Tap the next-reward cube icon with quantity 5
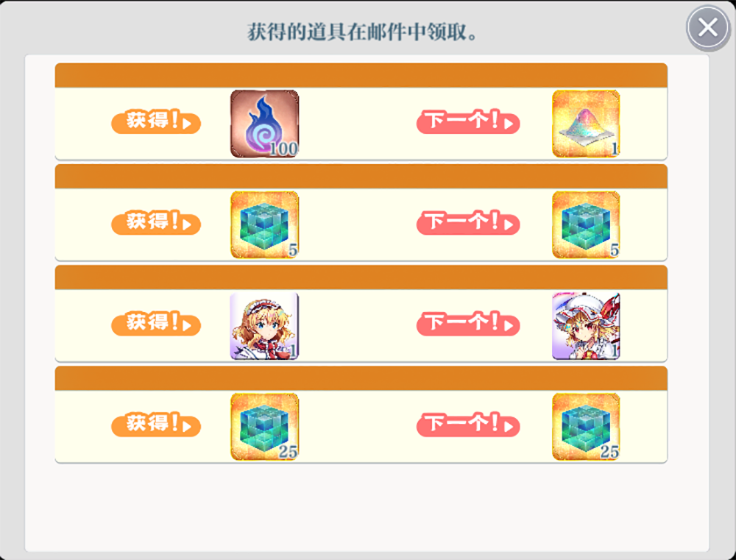The height and width of the screenshot is (560, 736). [x=586, y=225]
